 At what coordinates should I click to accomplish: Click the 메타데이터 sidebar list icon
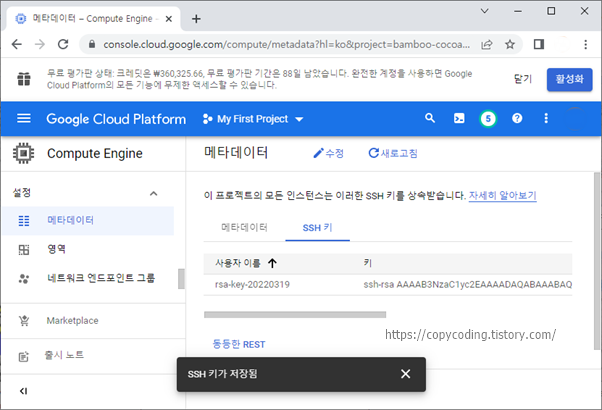pyautogui.click(x=24, y=221)
